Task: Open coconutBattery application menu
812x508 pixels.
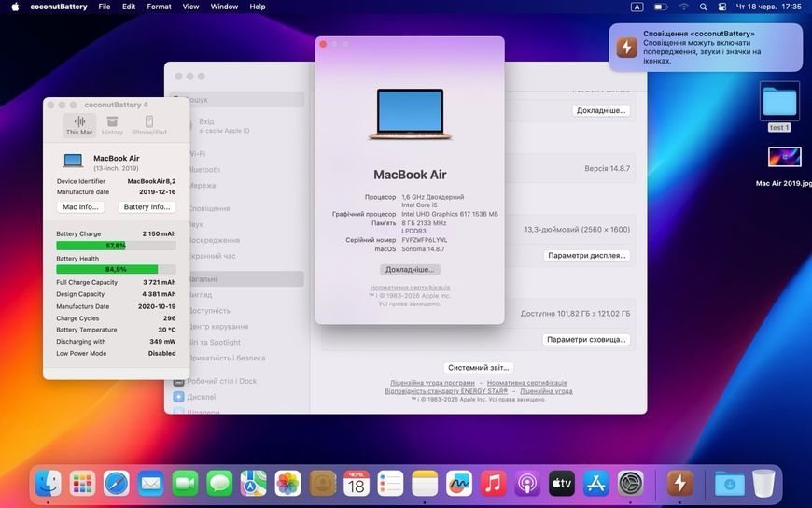Action: point(59,7)
